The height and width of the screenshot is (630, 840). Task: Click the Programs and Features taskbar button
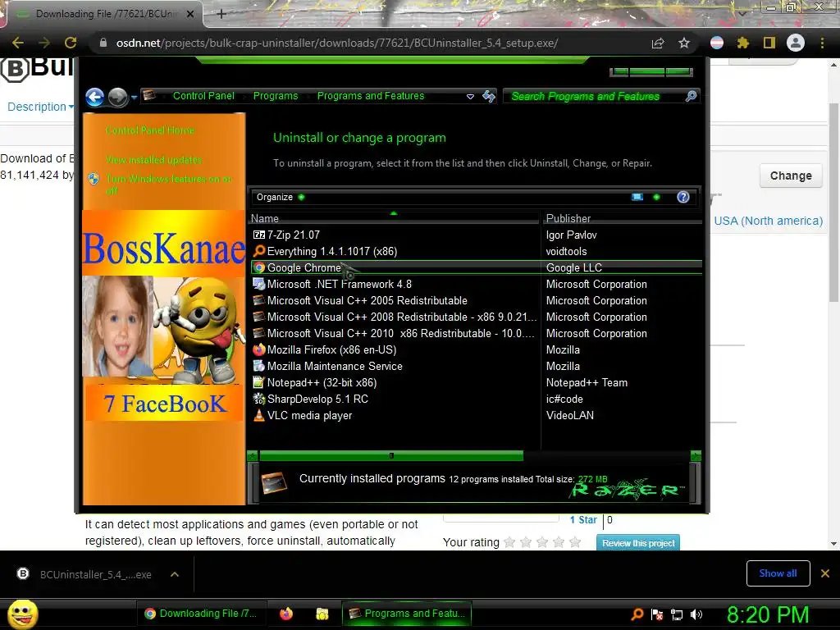click(407, 614)
